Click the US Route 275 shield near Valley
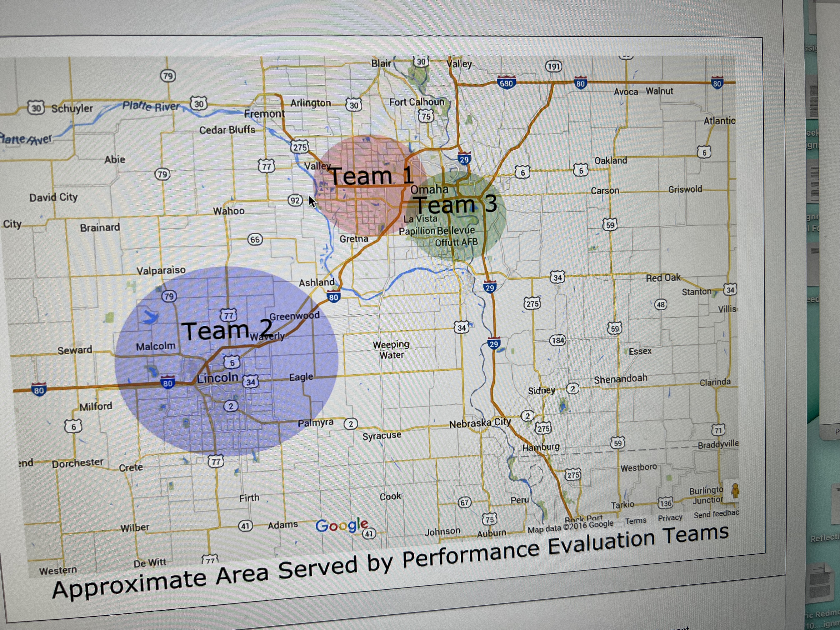The image size is (840, 630). click(300, 147)
